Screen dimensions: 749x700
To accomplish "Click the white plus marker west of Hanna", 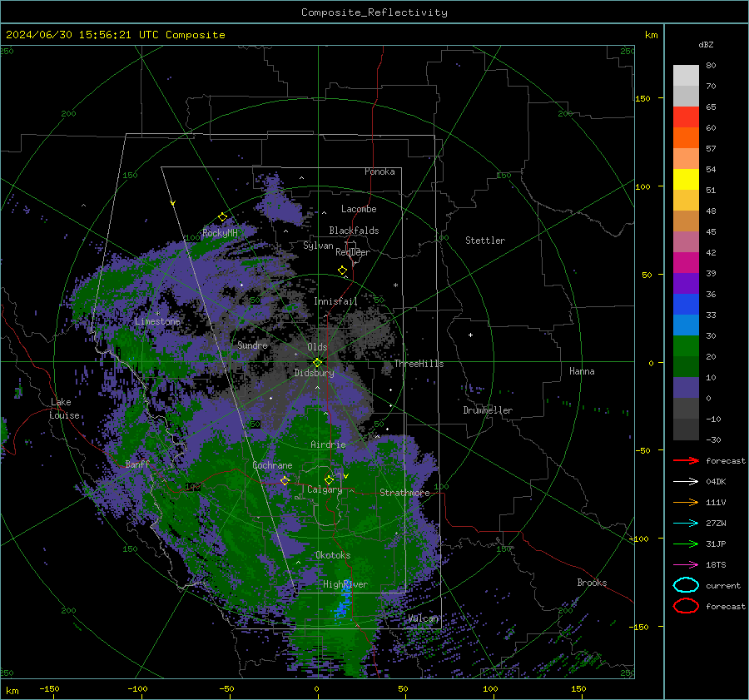I will click(x=470, y=335).
